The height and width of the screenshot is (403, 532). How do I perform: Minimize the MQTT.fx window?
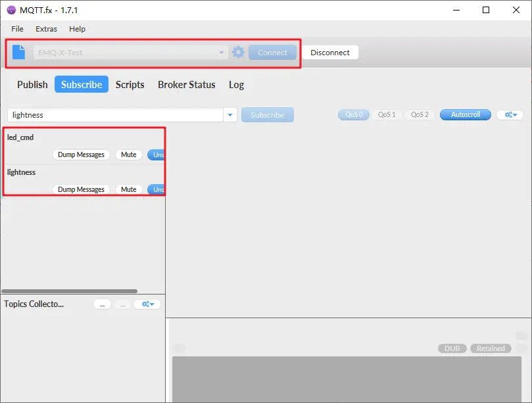(456, 10)
